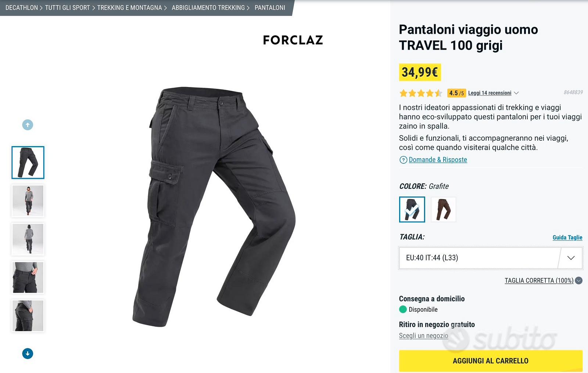Screen dimensions: 588x373
Task: Click the 4.5/5 rating badge
Action: pos(456,93)
